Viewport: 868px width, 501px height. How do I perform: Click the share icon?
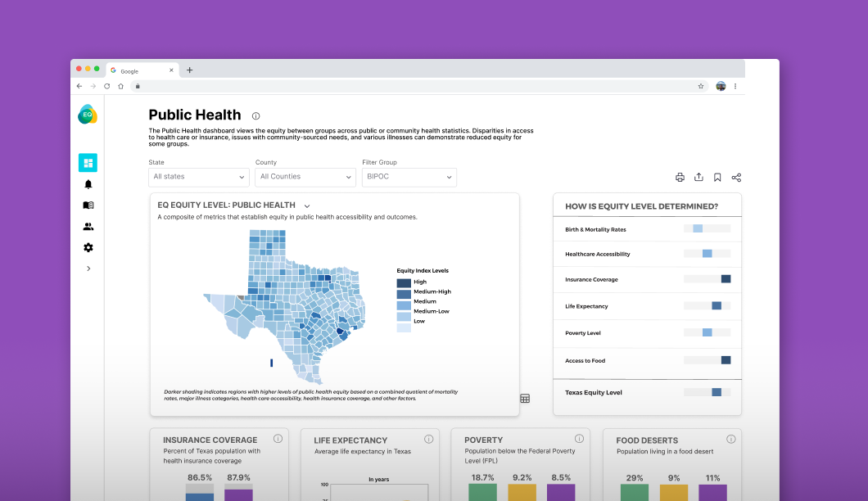(x=736, y=178)
